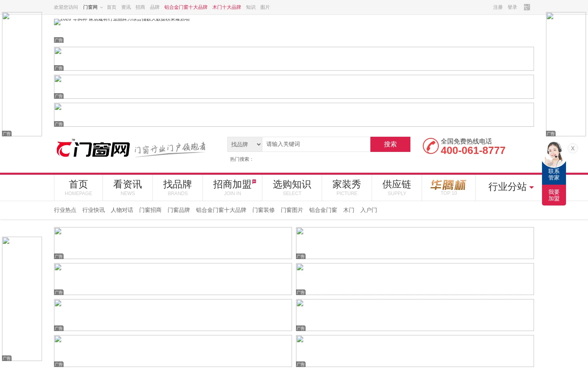
Task: Click the 门窗网 site logo
Action: coord(93,149)
